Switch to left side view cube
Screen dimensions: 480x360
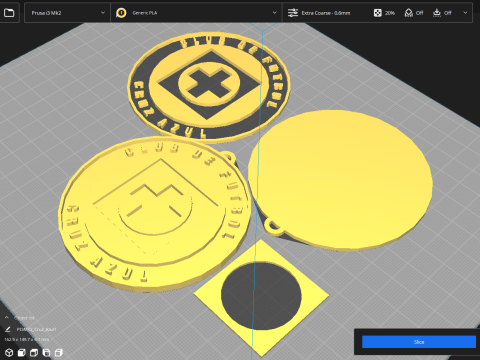coord(46,352)
